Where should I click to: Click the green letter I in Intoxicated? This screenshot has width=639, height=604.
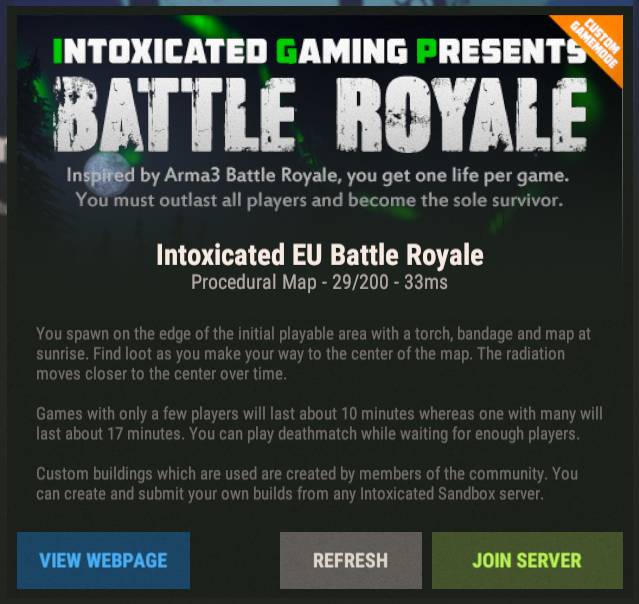click(x=57, y=51)
